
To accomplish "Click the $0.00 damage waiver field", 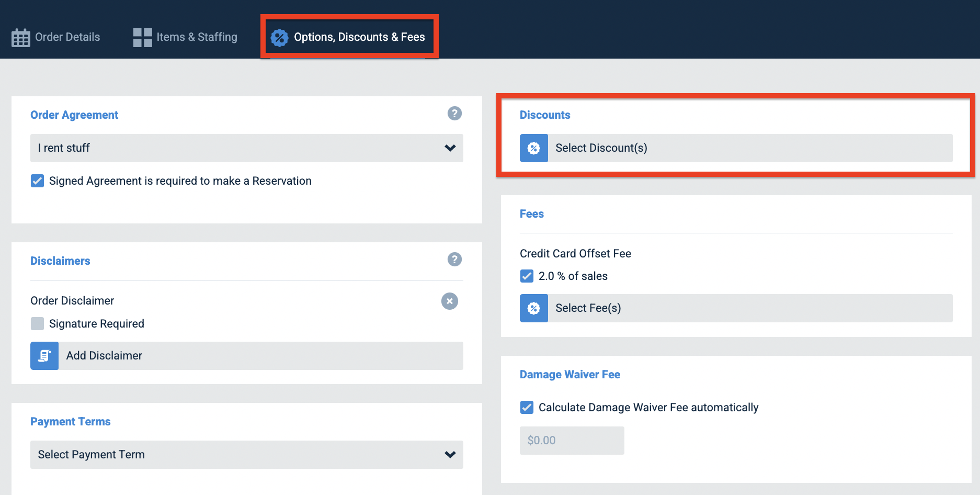I will tap(572, 441).
